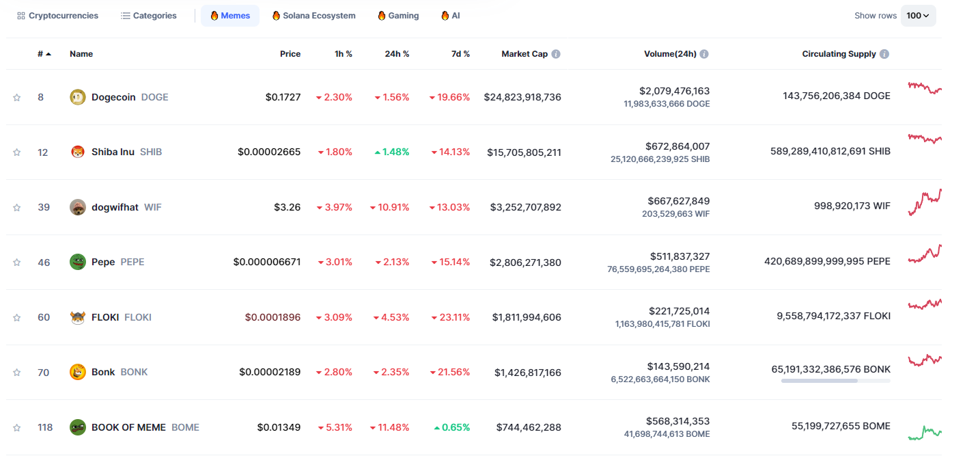Switch to the Solana Ecosystem tab
The height and width of the screenshot is (456, 980).
click(x=313, y=16)
